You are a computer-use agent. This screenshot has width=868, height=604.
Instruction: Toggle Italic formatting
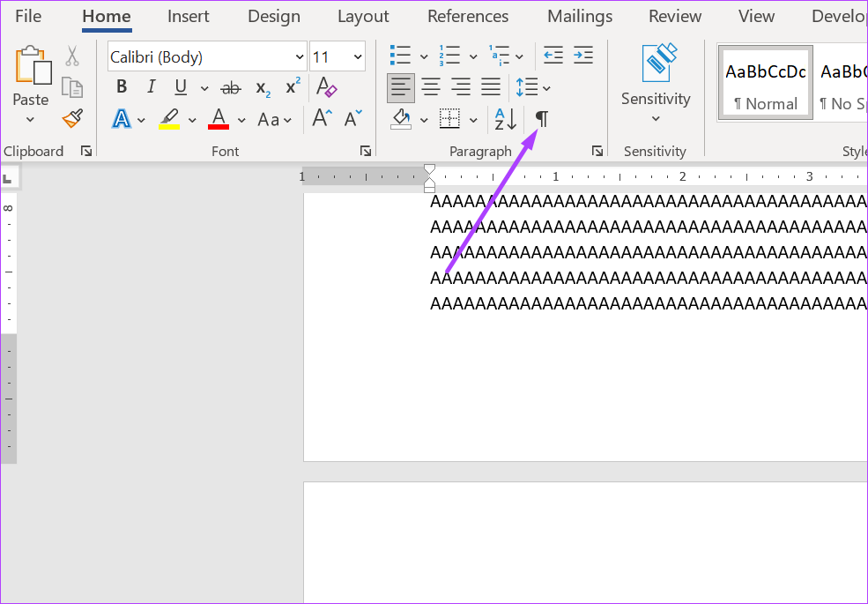pyautogui.click(x=151, y=87)
